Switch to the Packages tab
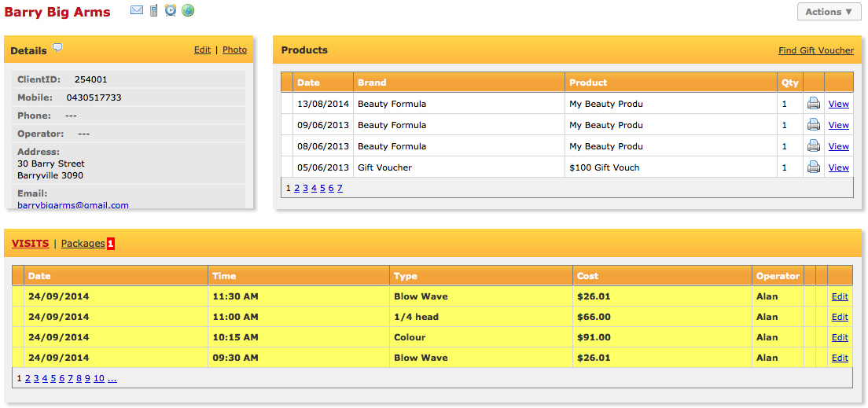Image resolution: width=868 pixels, height=408 pixels. tap(83, 243)
